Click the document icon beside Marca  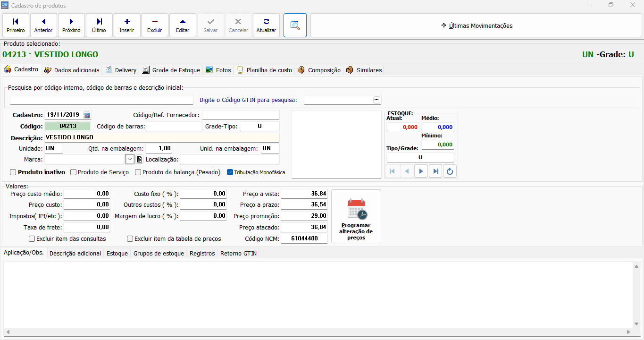point(139,160)
